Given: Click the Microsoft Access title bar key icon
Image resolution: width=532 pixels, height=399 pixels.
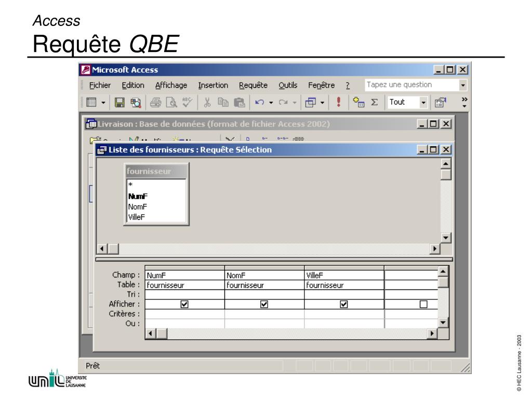Looking at the screenshot, I should click(x=86, y=70).
